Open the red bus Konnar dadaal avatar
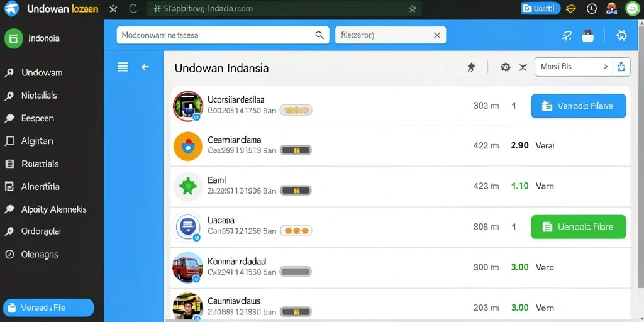This screenshot has height=322, width=644. 188,267
